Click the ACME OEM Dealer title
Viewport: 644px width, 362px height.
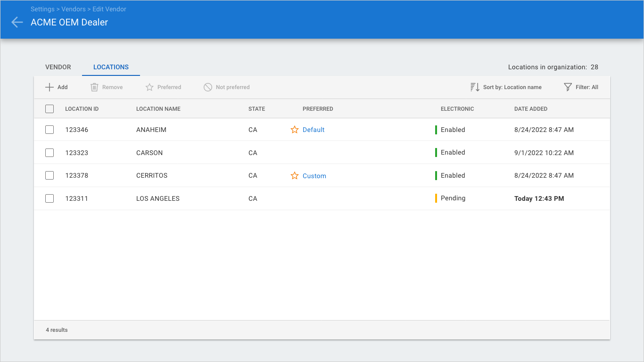coord(69,22)
